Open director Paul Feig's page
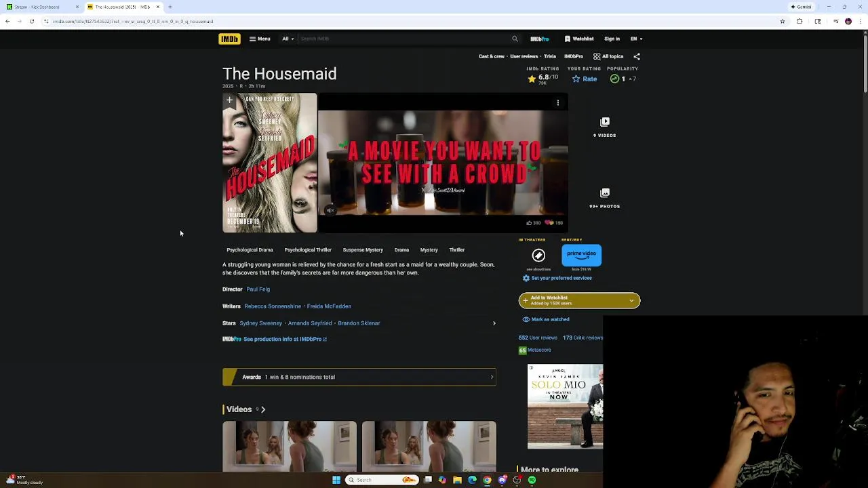 pyautogui.click(x=258, y=289)
